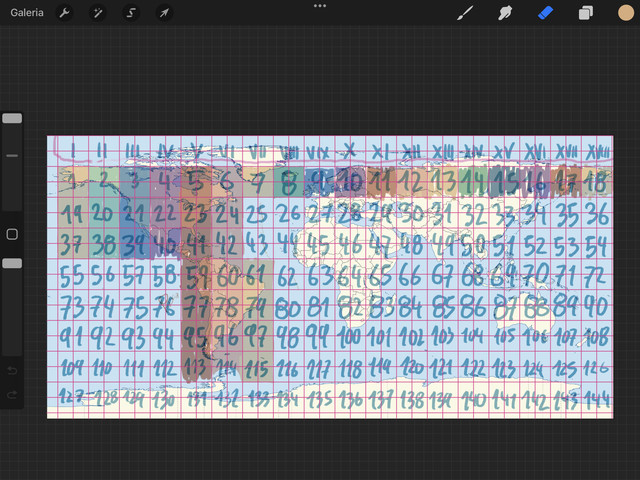Undo the last action with sidebar arrow
This screenshot has height=480, width=640.
pos(12,371)
